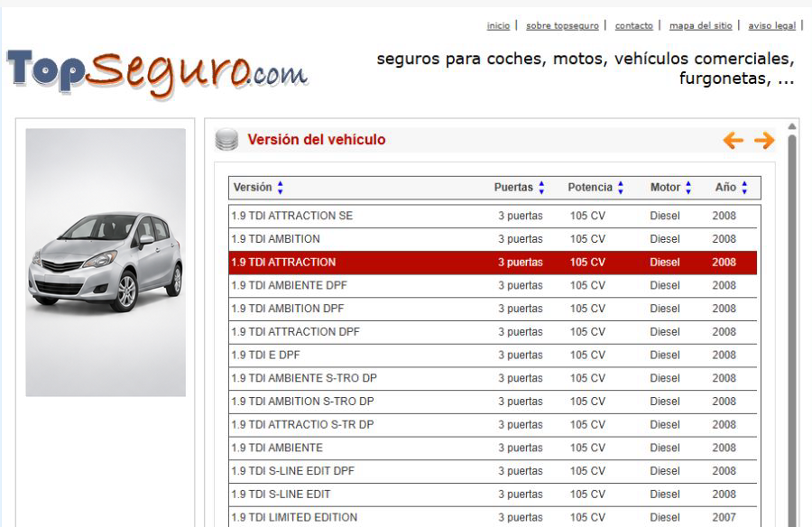Click 3 puertas in the AMBITION DPF row
This screenshot has width=812, height=527.
521,309
